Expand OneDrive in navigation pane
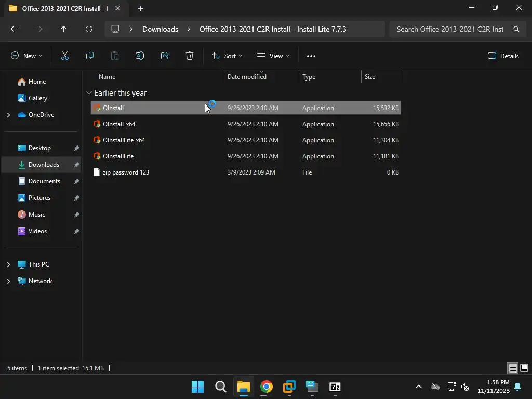 pos(8,115)
